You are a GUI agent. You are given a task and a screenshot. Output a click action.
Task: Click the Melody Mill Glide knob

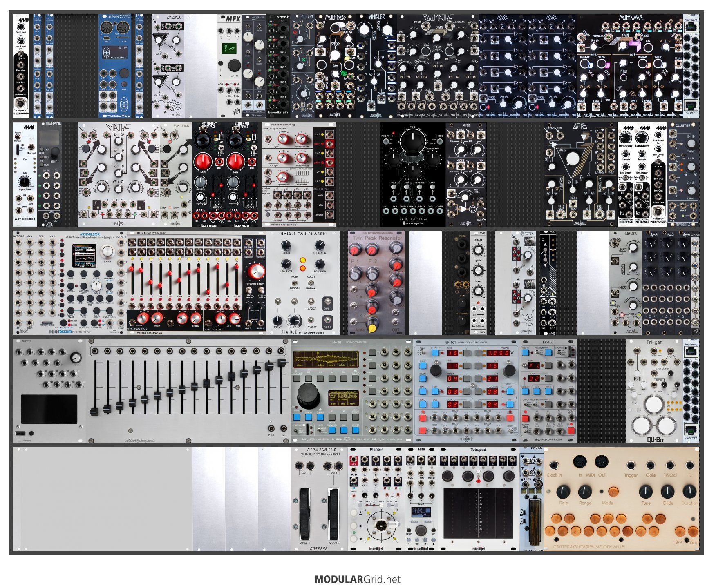point(668,492)
